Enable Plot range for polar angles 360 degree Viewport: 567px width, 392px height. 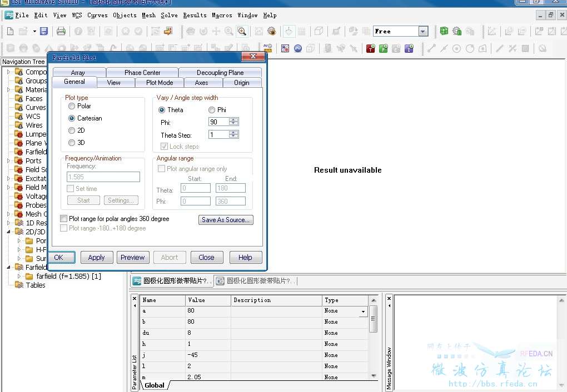(x=63, y=219)
